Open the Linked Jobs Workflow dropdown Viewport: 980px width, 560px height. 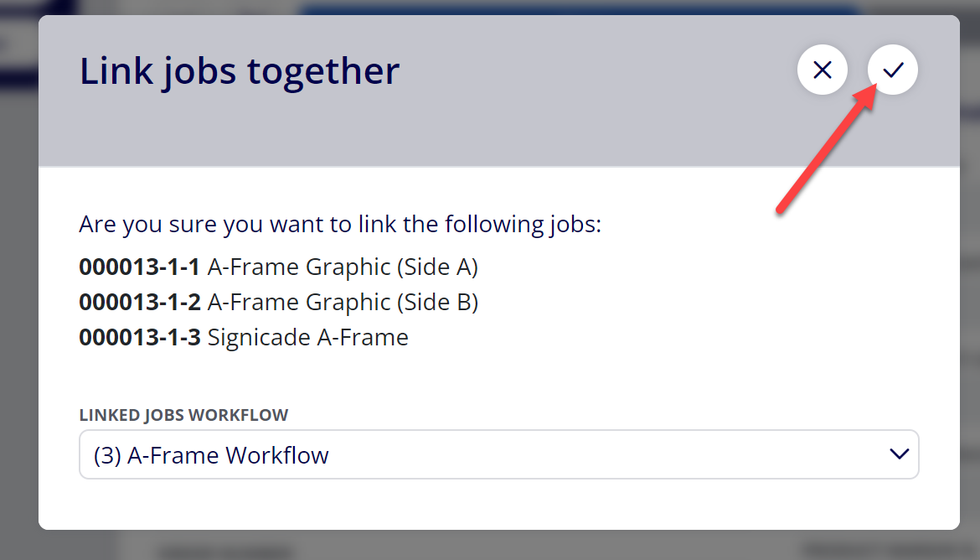(498, 454)
